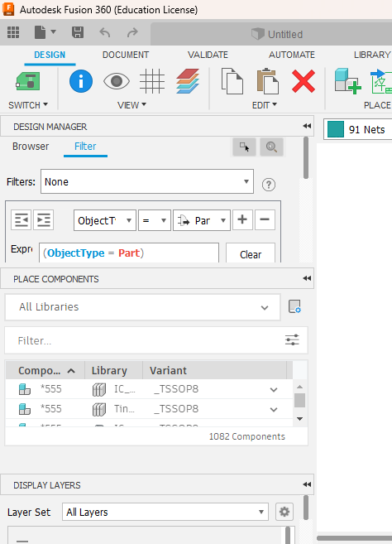Image resolution: width=392 pixels, height=544 pixels.
Task: Undo the last action
Action: tap(105, 33)
